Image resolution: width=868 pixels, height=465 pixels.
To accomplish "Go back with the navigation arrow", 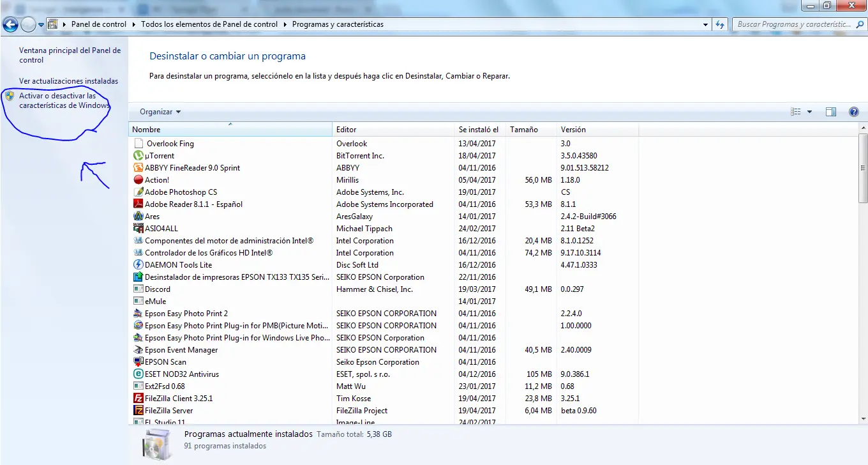I will tap(10, 24).
